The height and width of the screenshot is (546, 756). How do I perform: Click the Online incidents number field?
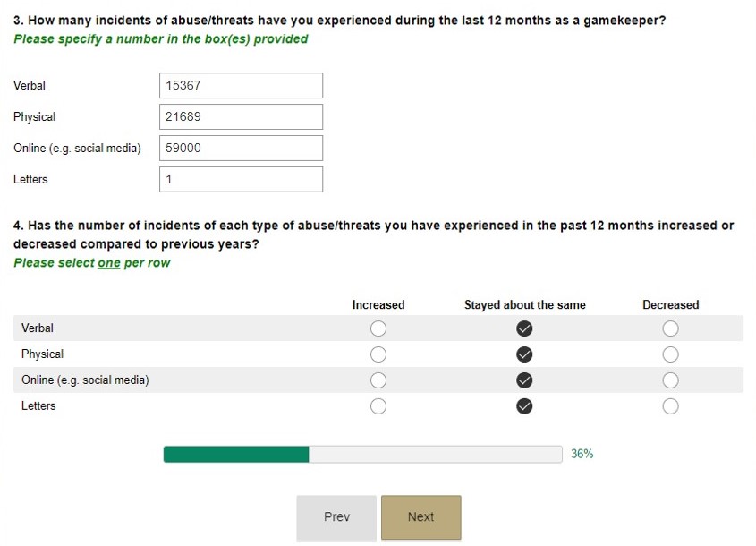coord(241,149)
